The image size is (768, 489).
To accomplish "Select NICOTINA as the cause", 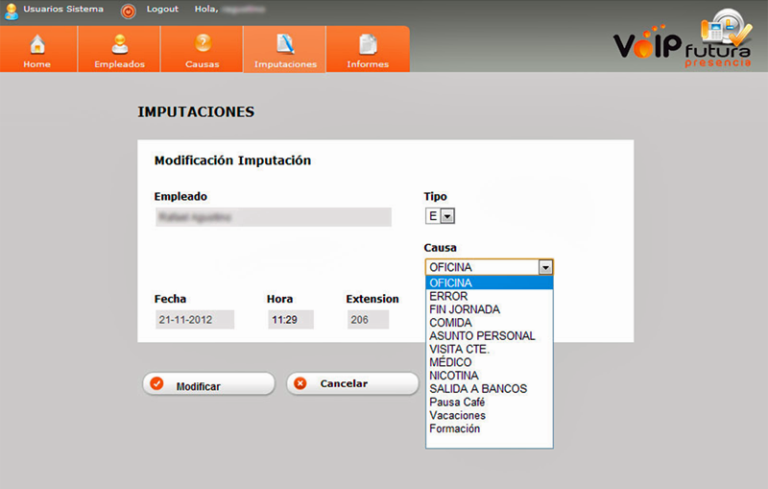I will [x=454, y=376].
